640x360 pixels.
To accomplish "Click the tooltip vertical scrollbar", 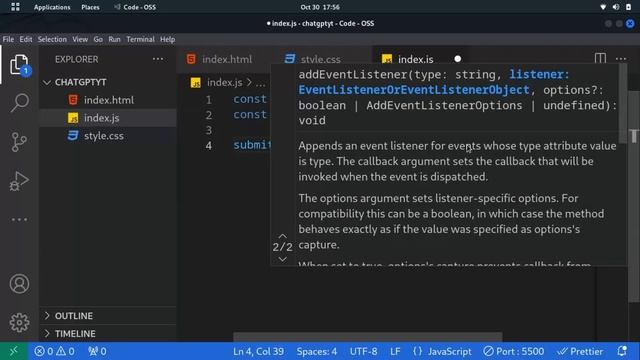I will coord(622,103).
